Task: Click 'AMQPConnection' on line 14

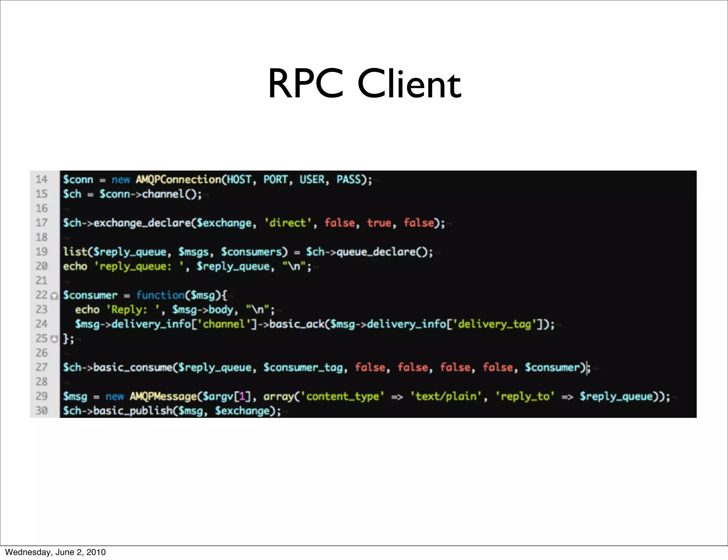Action: [178, 179]
